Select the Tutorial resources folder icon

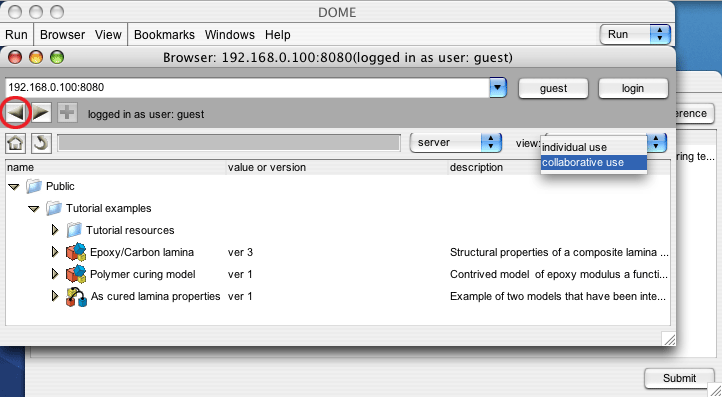74,230
